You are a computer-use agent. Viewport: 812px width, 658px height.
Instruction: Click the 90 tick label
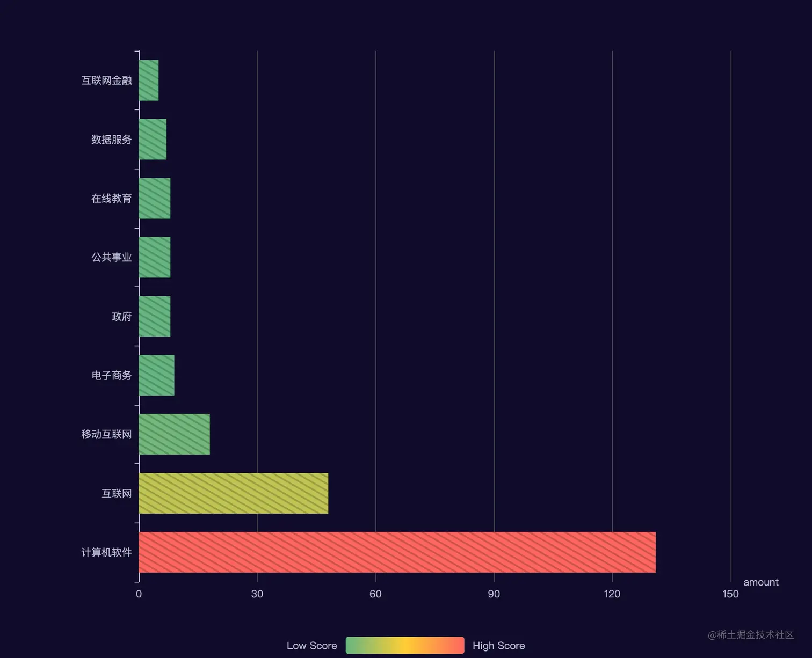(494, 594)
